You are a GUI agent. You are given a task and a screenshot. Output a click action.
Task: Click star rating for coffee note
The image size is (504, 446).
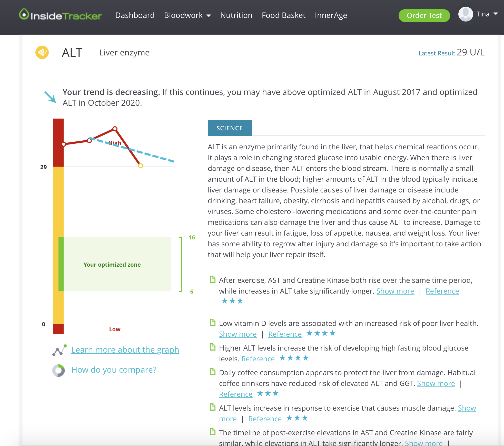coord(268,393)
